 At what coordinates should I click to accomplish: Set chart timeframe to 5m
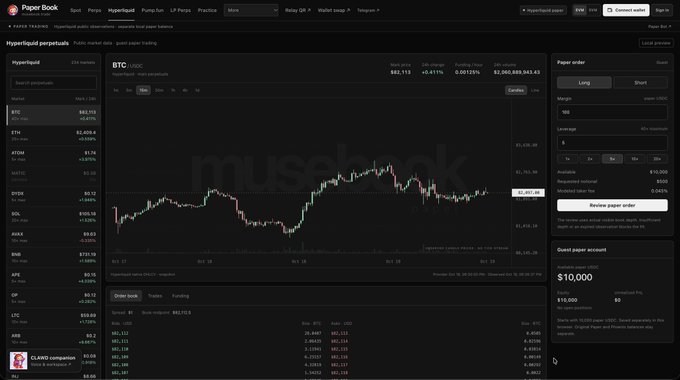pyautogui.click(x=129, y=90)
